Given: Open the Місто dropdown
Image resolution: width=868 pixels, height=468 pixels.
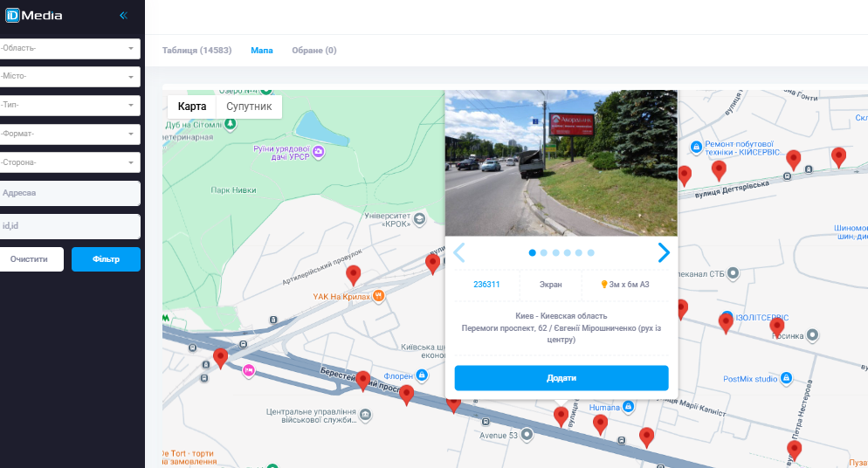Looking at the screenshot, I should click(x=69, y=76).
